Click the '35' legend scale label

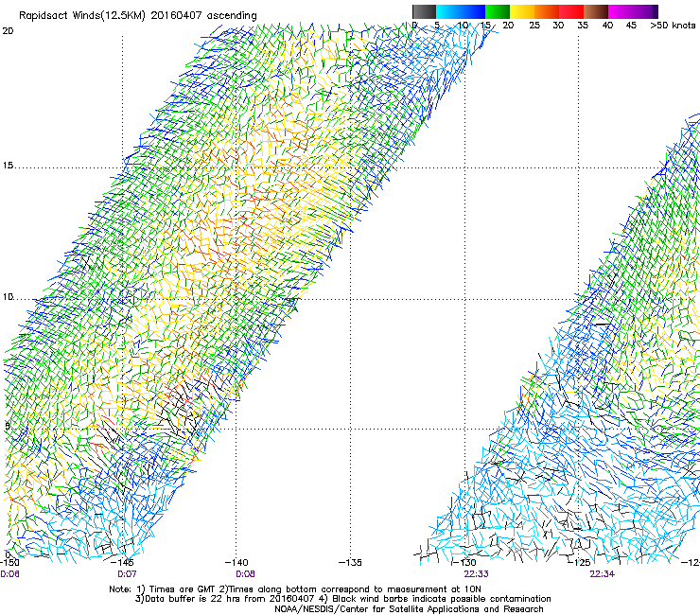[583, 25]
